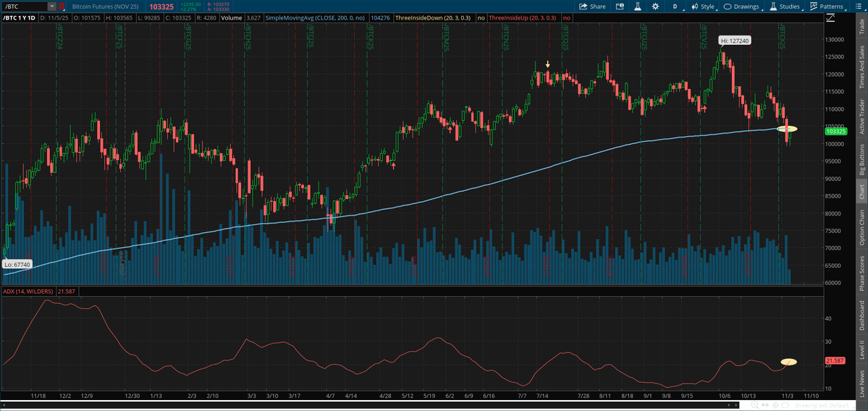
Task: Open the Edit studies flask icon
Action: (638, 7)
